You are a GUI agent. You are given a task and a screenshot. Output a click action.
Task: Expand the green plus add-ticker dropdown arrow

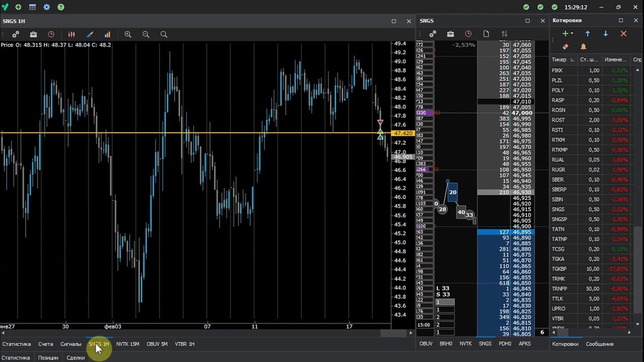572,34
